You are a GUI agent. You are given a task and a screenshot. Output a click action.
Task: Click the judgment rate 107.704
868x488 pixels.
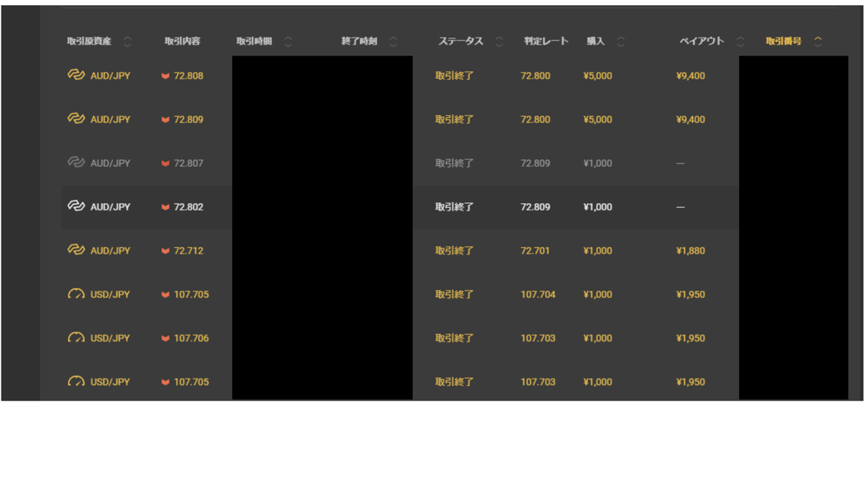click(x=538, y=294)
